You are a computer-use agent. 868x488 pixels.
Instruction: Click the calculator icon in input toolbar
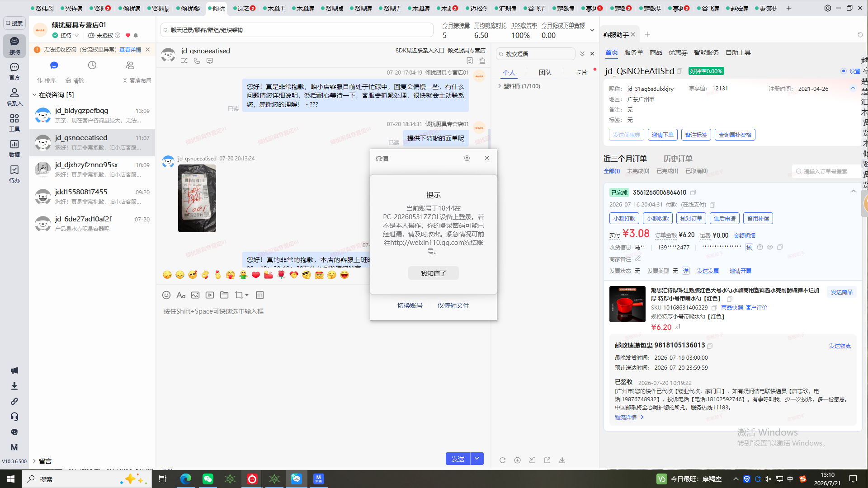260,295
